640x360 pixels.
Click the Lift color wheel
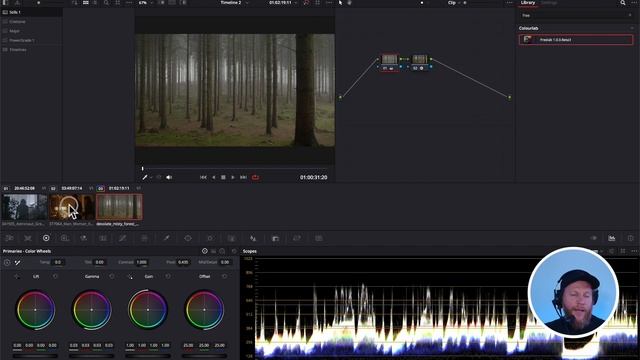[36, 310]
